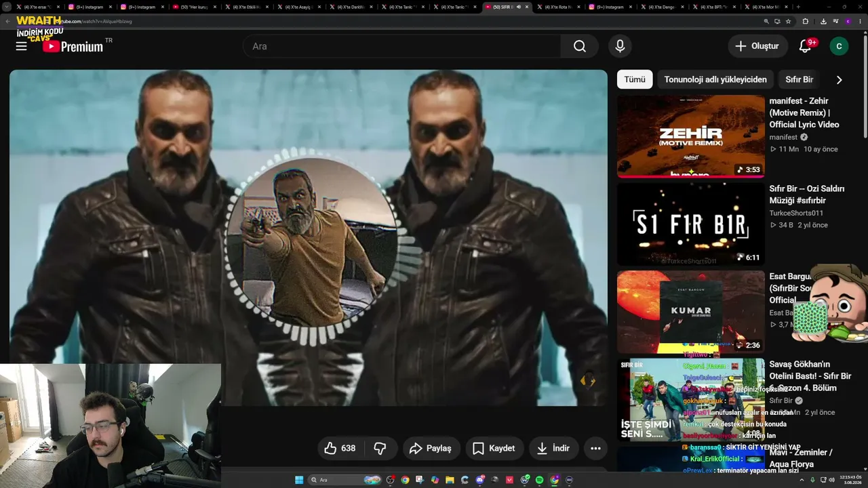Switch to the X'te ersa browser tab
Screen dimensions: 868x488
tap(37, 7)
